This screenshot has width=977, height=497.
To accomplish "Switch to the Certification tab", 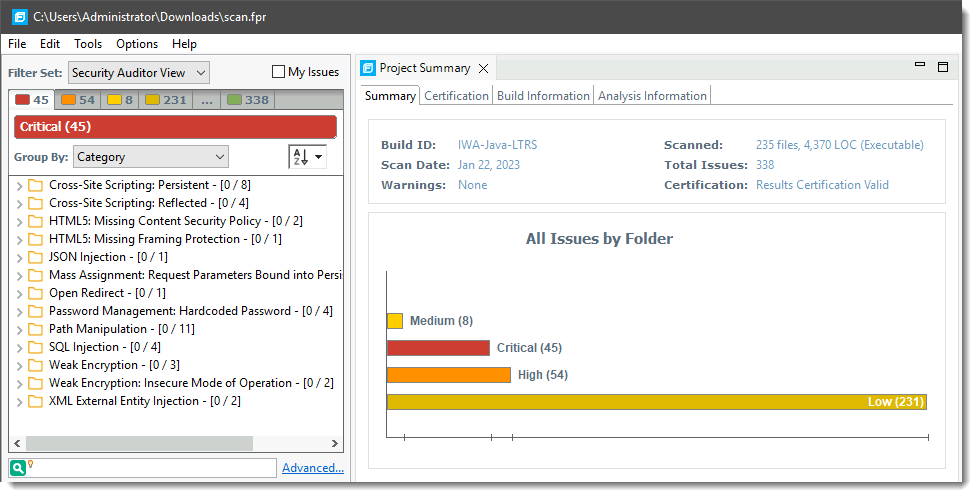I will [456, 96].
